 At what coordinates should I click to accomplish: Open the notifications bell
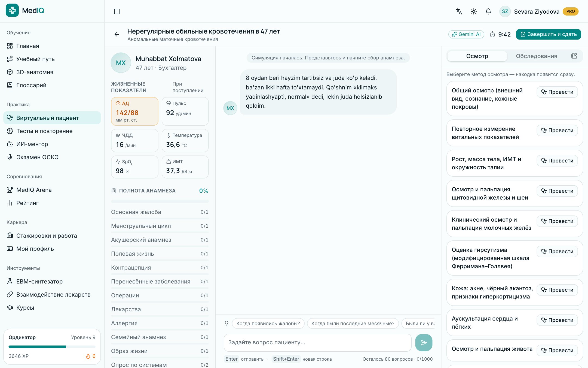(x=488, y=11)
